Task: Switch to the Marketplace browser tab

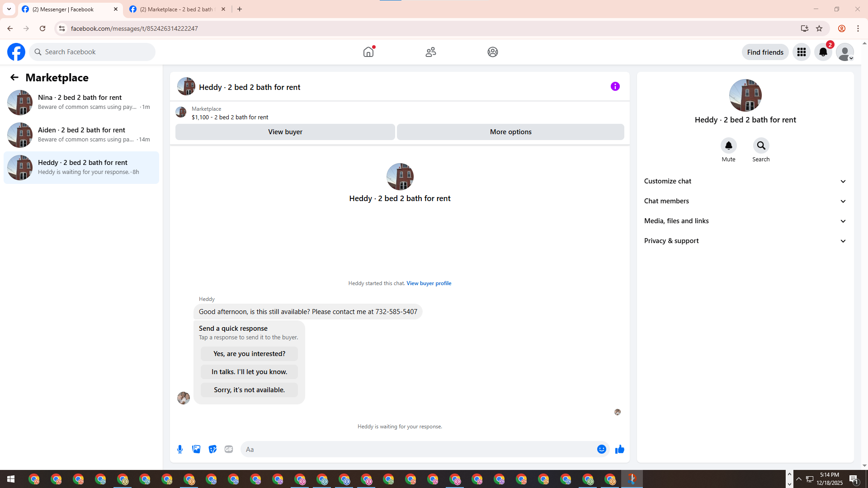Action: [x=177, y=9]
